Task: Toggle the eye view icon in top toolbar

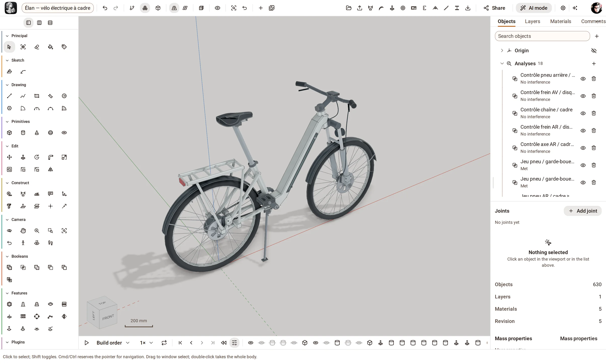Action: click(217, 8)
